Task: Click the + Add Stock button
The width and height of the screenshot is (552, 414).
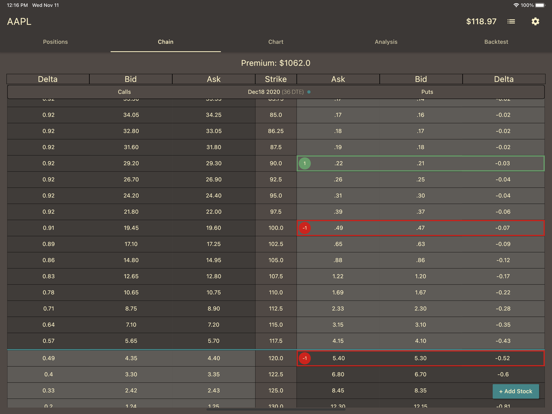Action: [x=516, y=391]
